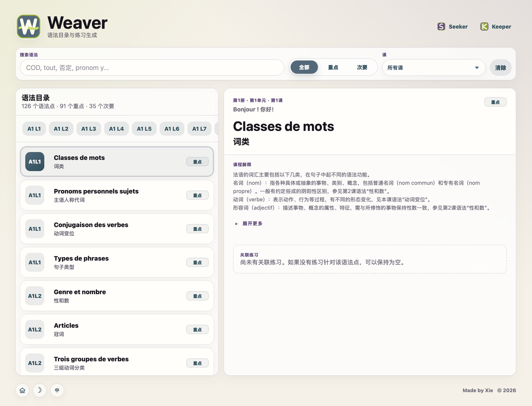Filter by A1 L5 lesson chip

[144, 129]
